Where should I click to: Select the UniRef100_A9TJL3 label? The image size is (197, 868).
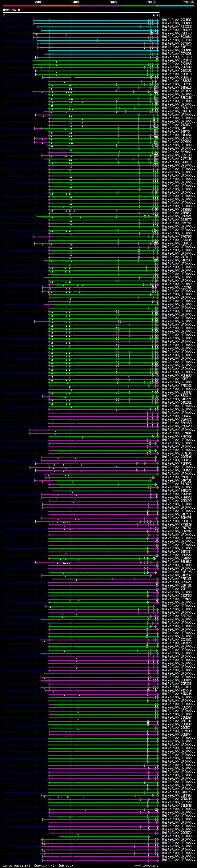click(177, 57)
